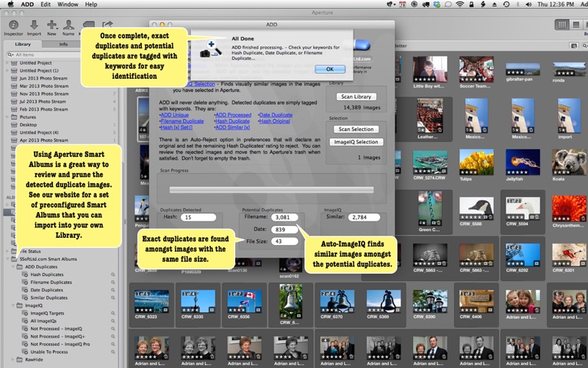Viewport: 588px width, 368px height.
Task: Click the All Items search field
Action: (44, 54)
